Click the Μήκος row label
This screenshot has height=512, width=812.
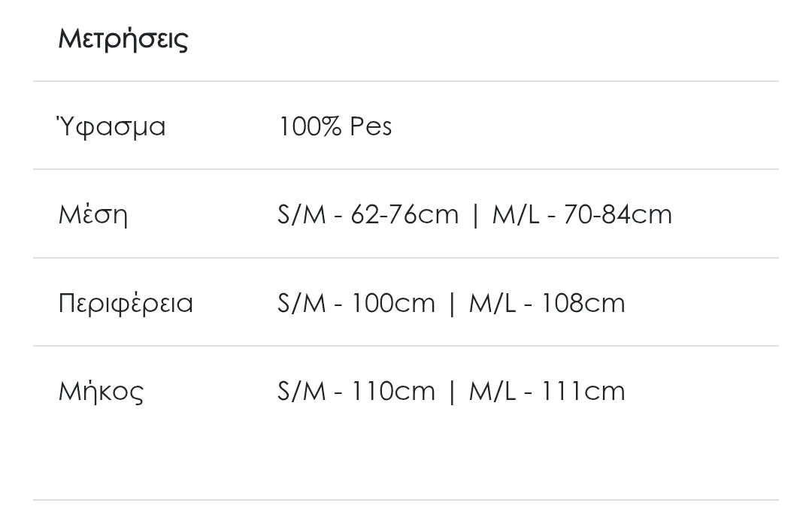click(101, 391)
